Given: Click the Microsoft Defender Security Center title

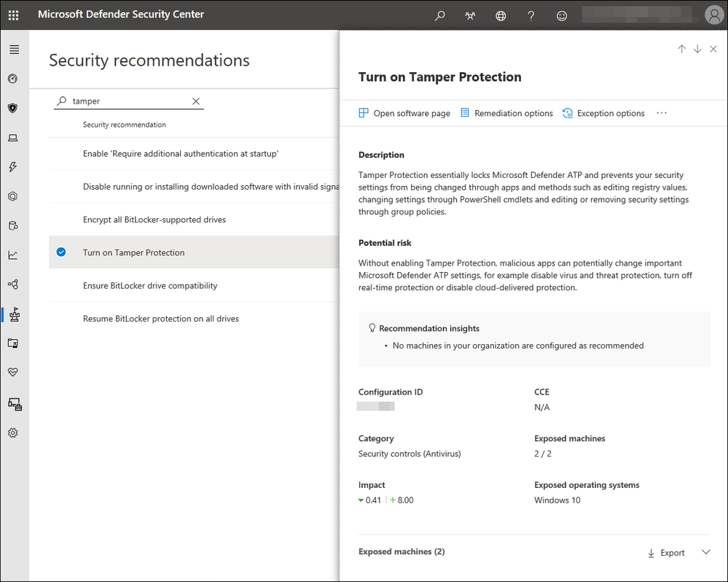Looking at the screenshot, I should 121,15.
